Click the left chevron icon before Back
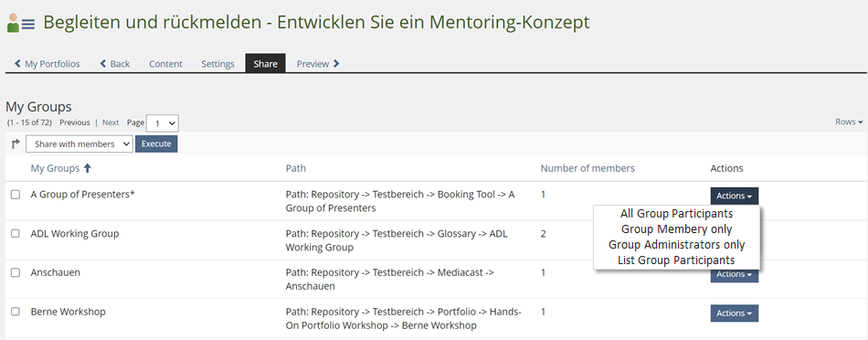This screenshot has height=340, width=868. 103,64
